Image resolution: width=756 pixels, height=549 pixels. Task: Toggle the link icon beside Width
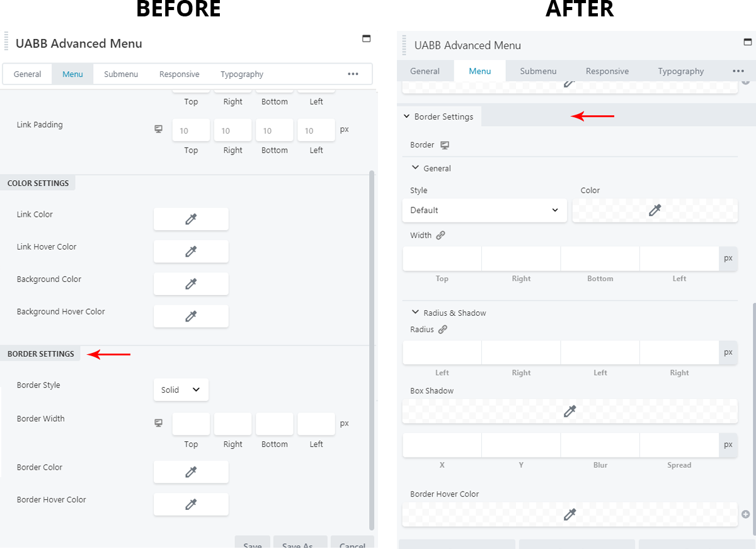440,235
